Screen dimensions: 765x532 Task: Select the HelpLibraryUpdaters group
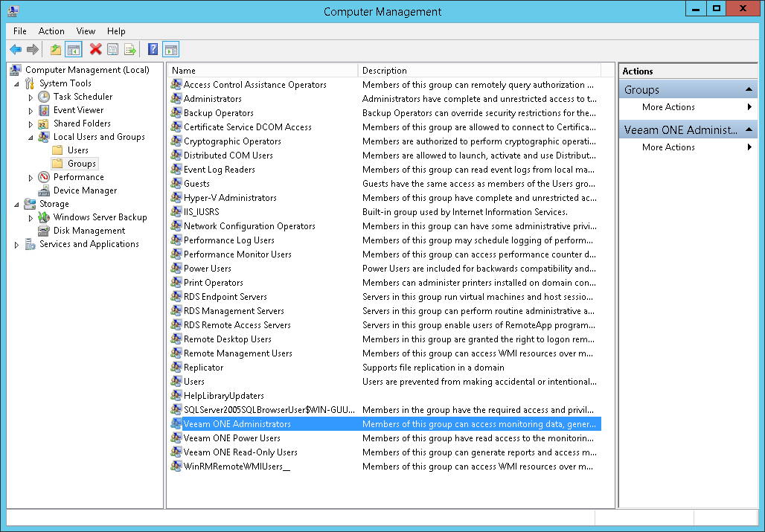pyautogui.click(x=224, y=395)
